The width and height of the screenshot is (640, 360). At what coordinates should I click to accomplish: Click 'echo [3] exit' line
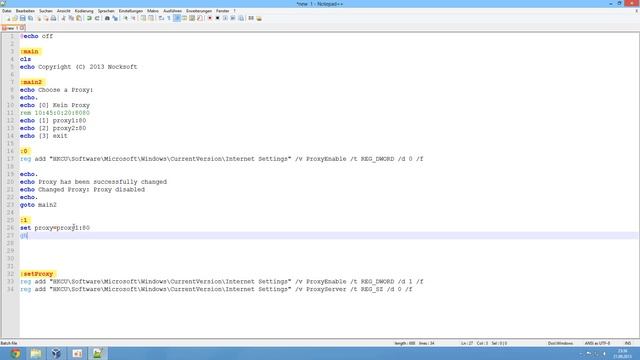click(44, 136)
